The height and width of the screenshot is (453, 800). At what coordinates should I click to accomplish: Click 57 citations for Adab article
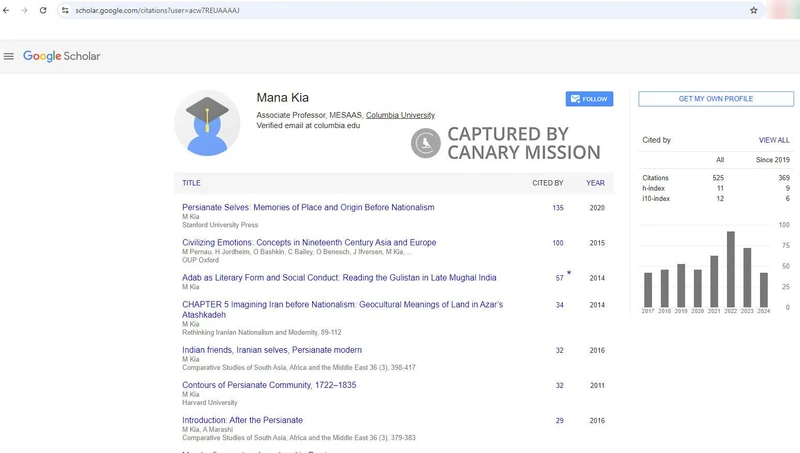click(x=559, y=279)
